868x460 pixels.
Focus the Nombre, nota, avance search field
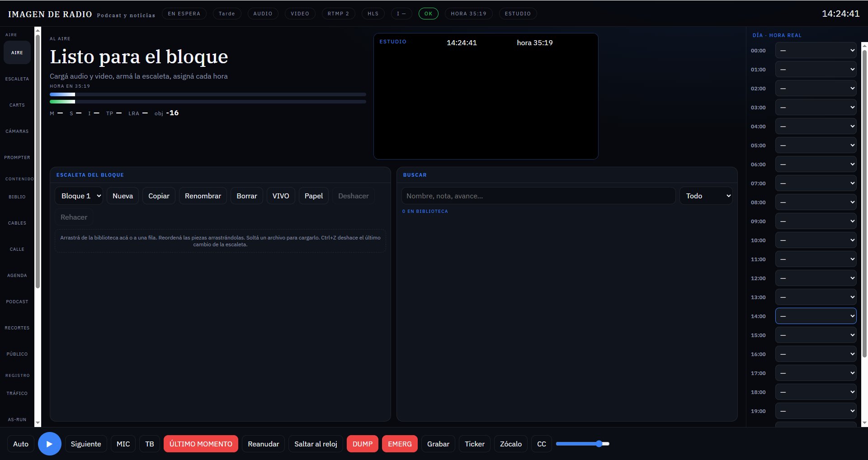click(538, 196)
